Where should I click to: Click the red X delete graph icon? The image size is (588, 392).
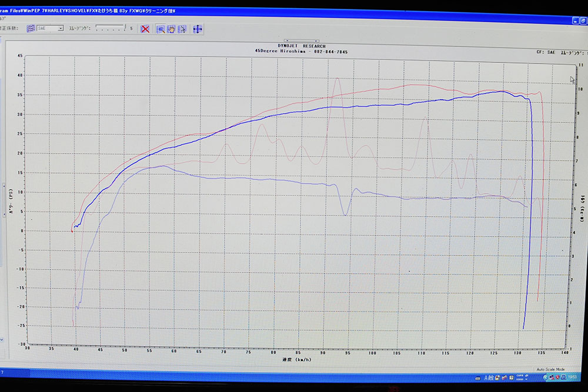(x=145, y=28)
